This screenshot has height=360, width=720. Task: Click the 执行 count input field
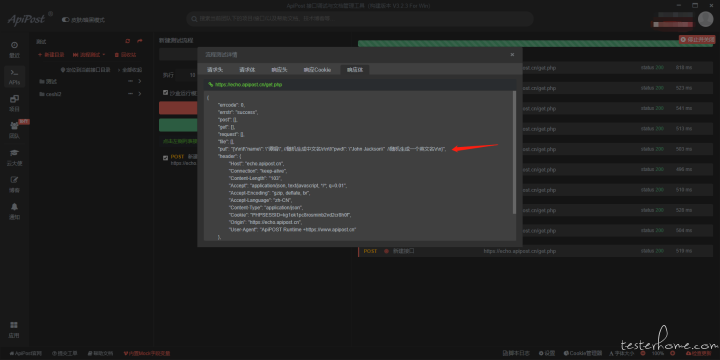pos(187,75)
